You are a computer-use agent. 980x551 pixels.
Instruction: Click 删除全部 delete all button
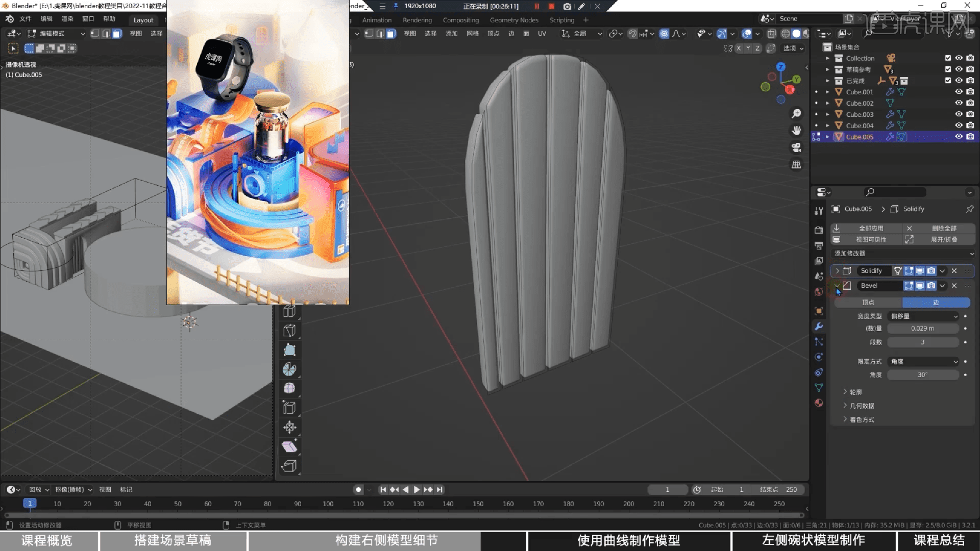(939, 229)
